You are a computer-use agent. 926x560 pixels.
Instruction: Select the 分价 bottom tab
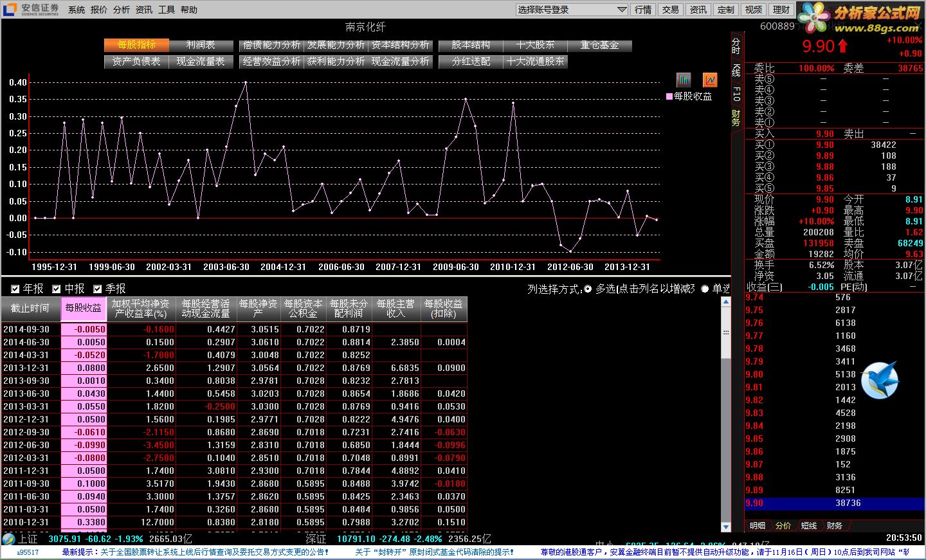tap(783, 526)
